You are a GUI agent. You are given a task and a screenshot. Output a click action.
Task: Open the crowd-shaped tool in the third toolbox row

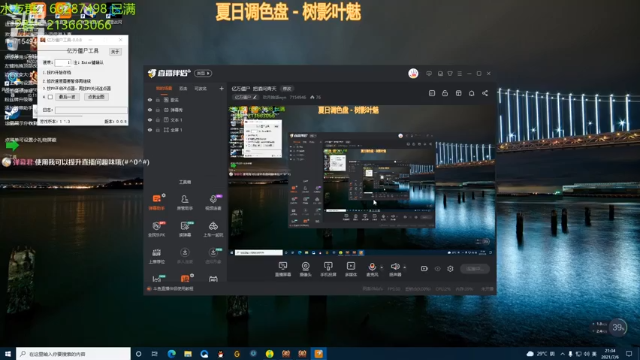(x=157, y=256)
